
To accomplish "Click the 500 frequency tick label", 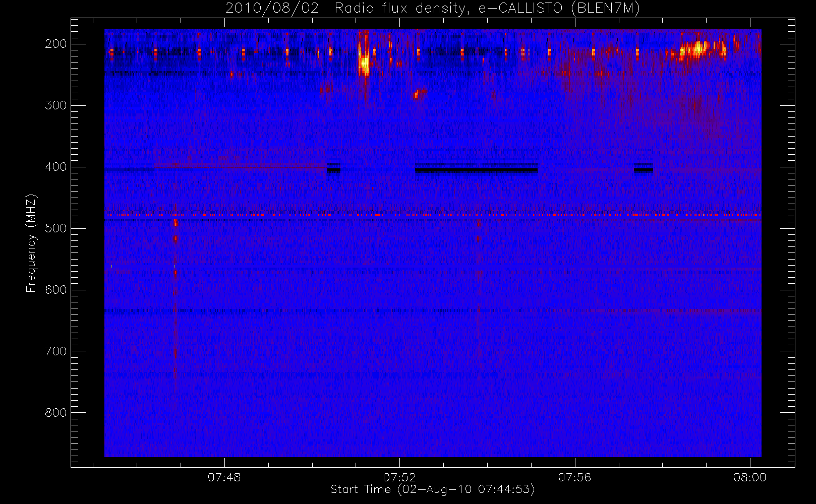I will [56, 228].
